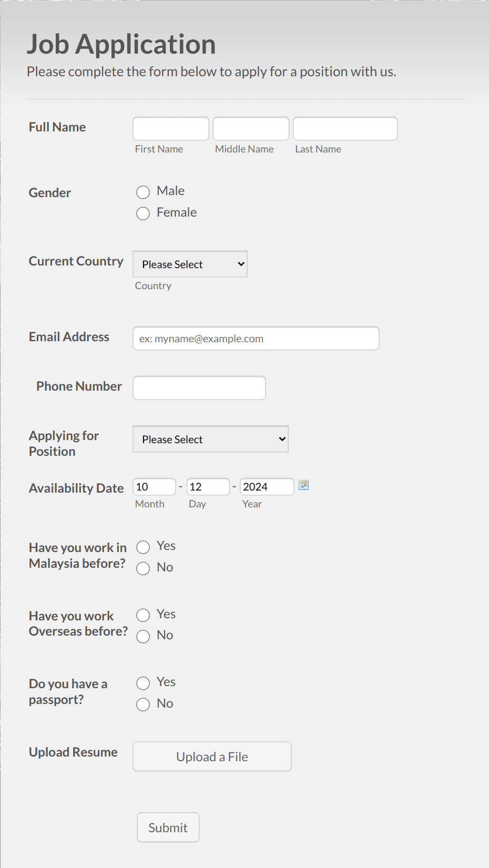Open the Current Country dropdown
This screenshot has width=489, height=868.
(190, 264)
